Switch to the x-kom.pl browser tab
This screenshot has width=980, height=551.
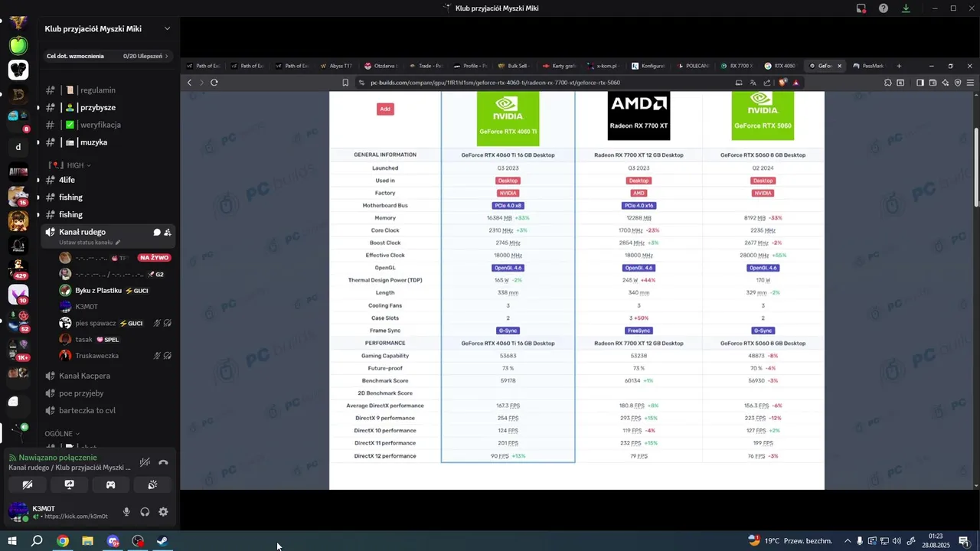point(603,66)
